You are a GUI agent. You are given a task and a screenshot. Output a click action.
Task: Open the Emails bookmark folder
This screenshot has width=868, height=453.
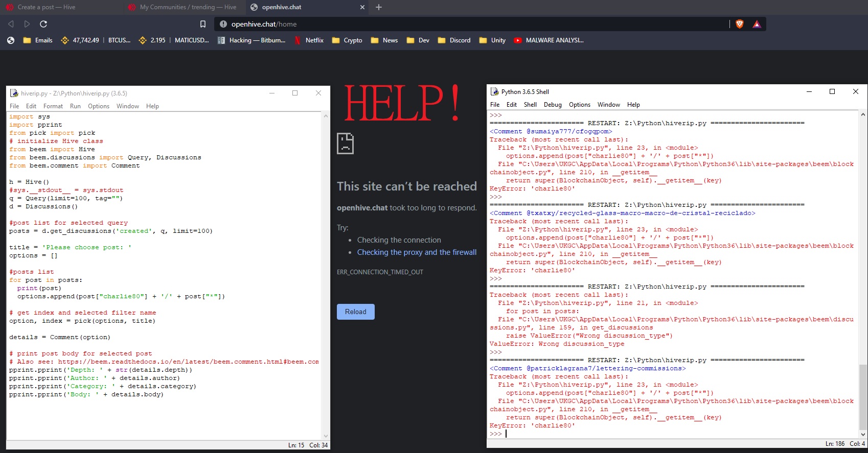pyautogui.click(x=38, y=40)
